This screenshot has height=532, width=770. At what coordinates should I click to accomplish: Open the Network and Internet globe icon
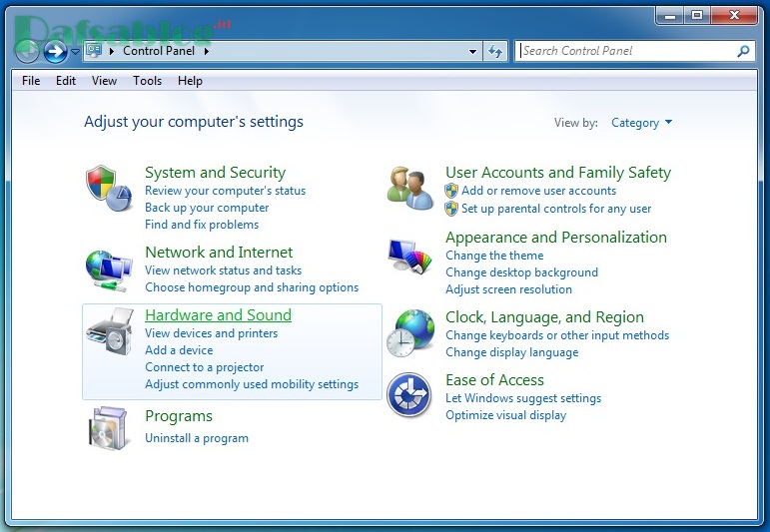pos(109,270)
